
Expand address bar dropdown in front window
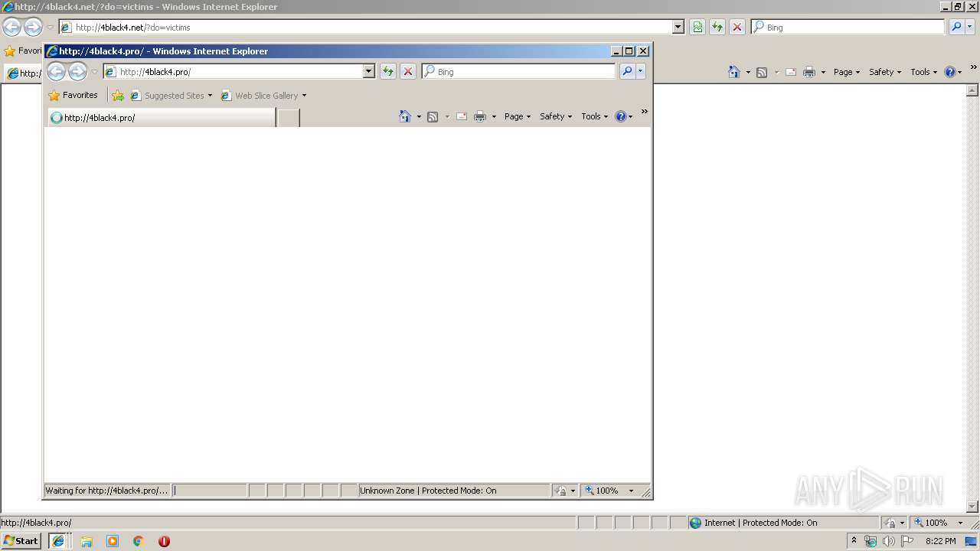click(x=368, y=71)
